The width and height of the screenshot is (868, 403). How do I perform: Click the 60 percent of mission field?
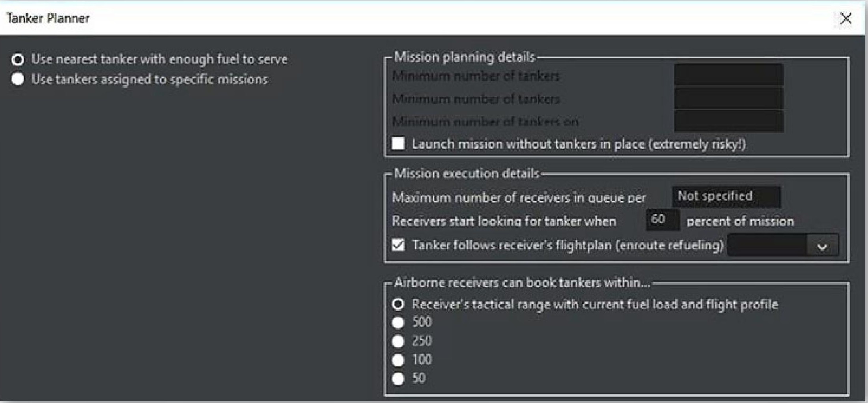coord(662,220)
